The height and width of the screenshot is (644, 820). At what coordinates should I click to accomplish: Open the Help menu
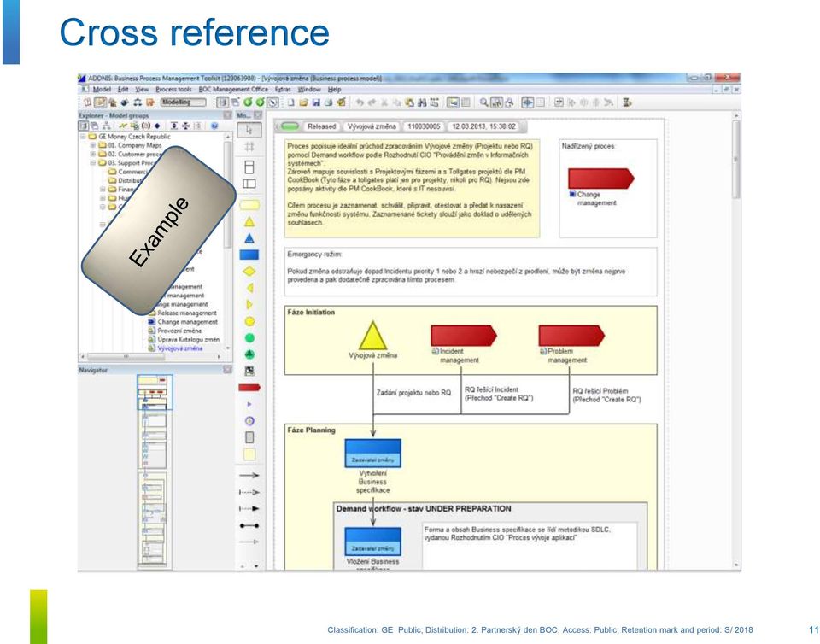(x=334, y=90)
